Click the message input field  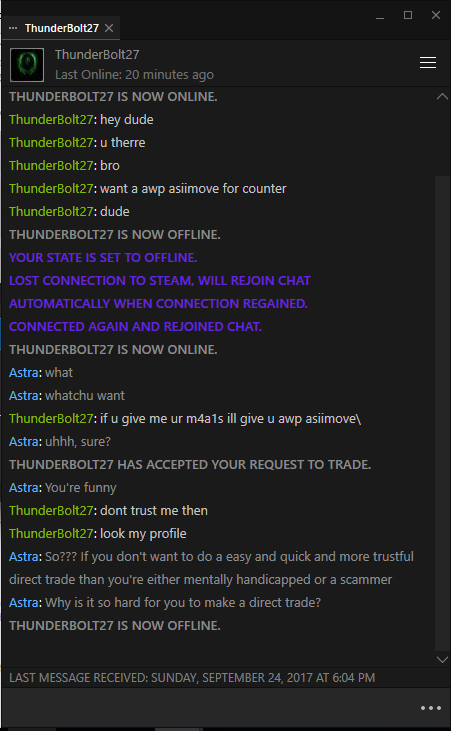(210, 707)
